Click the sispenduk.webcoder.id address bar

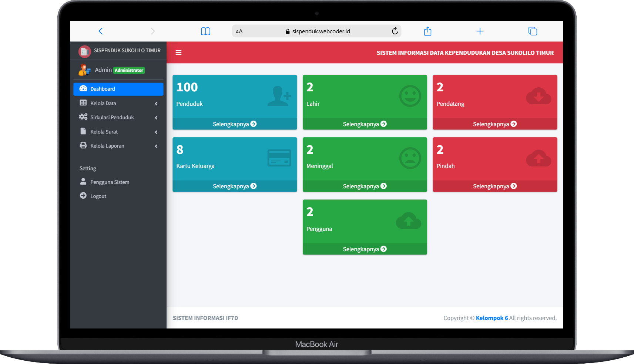pyautogui.click(x=317, y=31)
